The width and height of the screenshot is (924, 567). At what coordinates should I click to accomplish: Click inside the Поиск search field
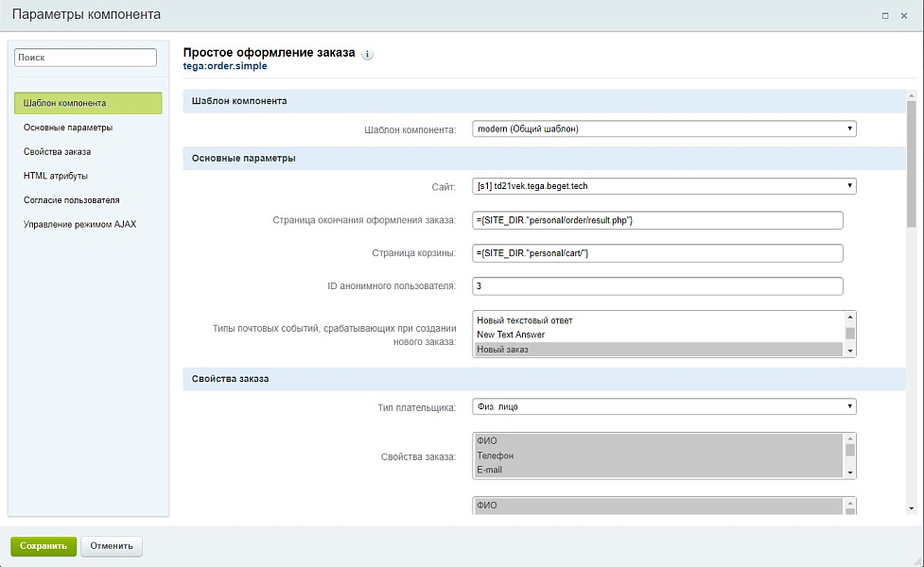(x=85, y=57)
